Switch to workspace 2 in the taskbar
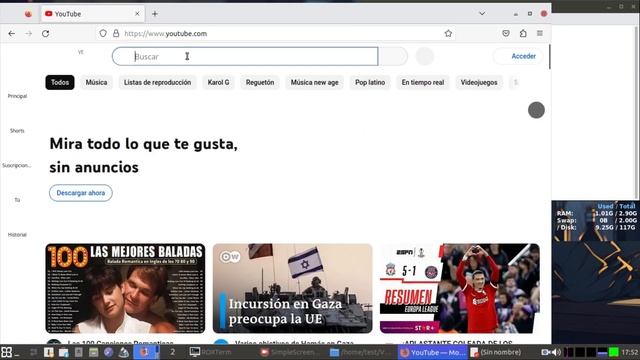Image resolution: width=640 pixels, height=360 pixels. [173, 352]
